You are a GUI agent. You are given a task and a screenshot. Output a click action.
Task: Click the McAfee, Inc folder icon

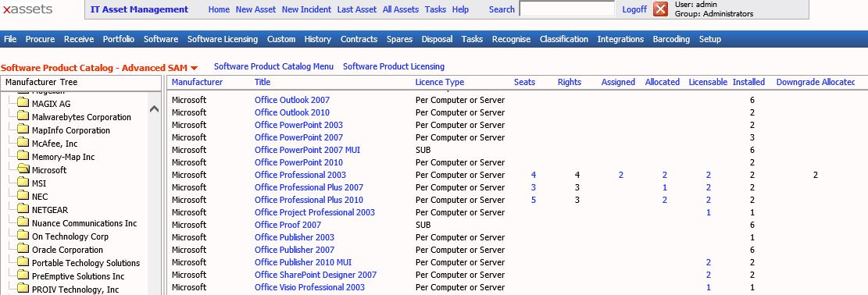[23, 143]
